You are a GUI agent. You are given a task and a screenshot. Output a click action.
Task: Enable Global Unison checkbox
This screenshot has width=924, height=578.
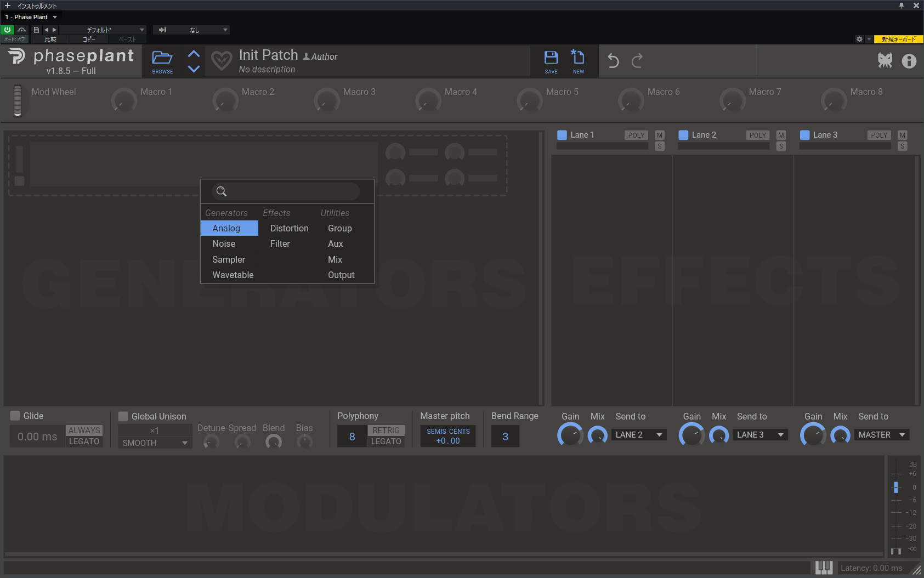(123, 416)
